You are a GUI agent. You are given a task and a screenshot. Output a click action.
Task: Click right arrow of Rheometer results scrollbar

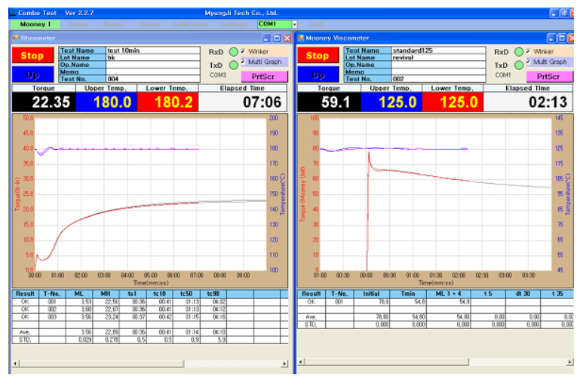[x=284, y=364]
